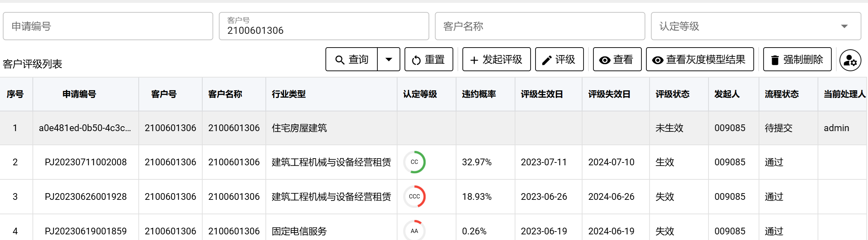Click the 强制删除 trash button

click(797, 60)
